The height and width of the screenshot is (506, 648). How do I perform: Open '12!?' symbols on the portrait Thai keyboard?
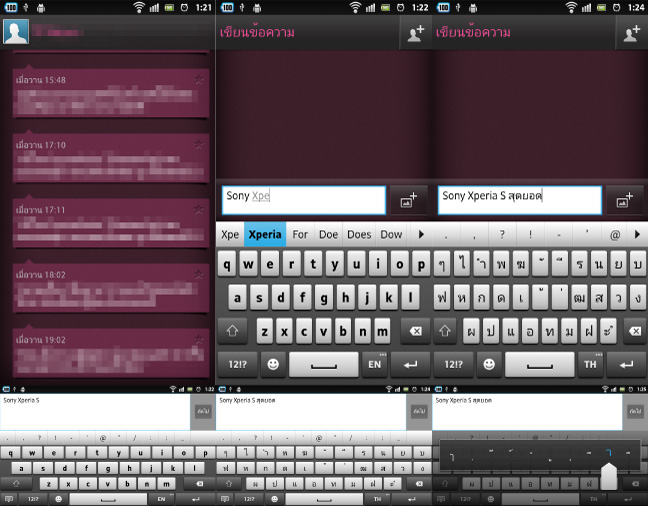pyautogui.click(x=453, y=364)
